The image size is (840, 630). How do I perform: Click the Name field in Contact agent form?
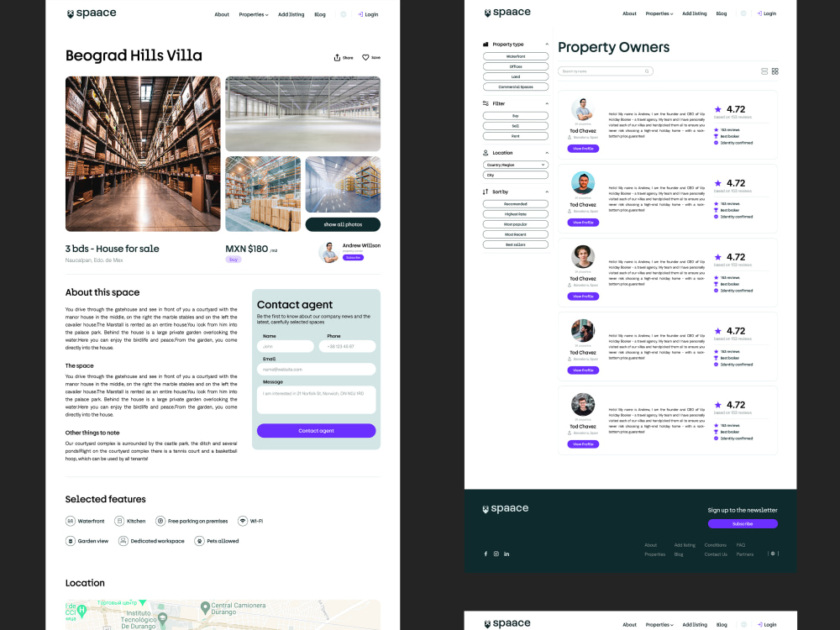286,347
